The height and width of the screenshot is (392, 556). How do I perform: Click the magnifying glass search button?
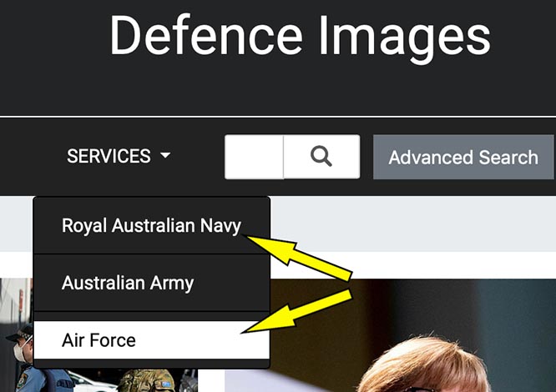pyautogui.click(x=321, y=157)
